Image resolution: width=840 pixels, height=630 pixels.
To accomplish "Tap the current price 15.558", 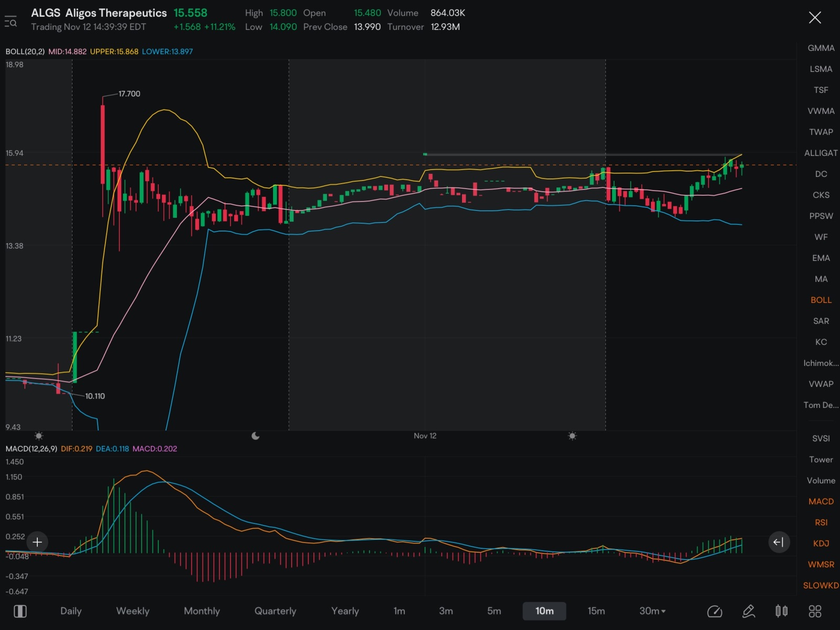I will [x=191, y=13].
